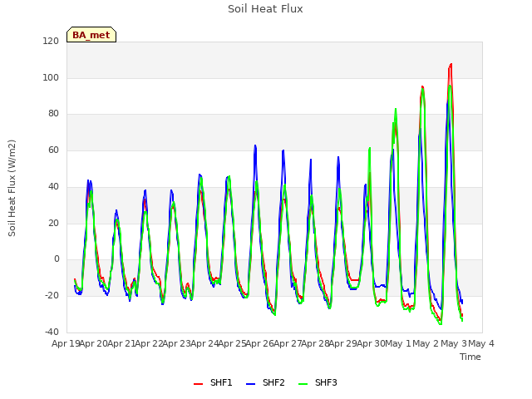Toggle SHF3 series in the legend

(318, 382)
